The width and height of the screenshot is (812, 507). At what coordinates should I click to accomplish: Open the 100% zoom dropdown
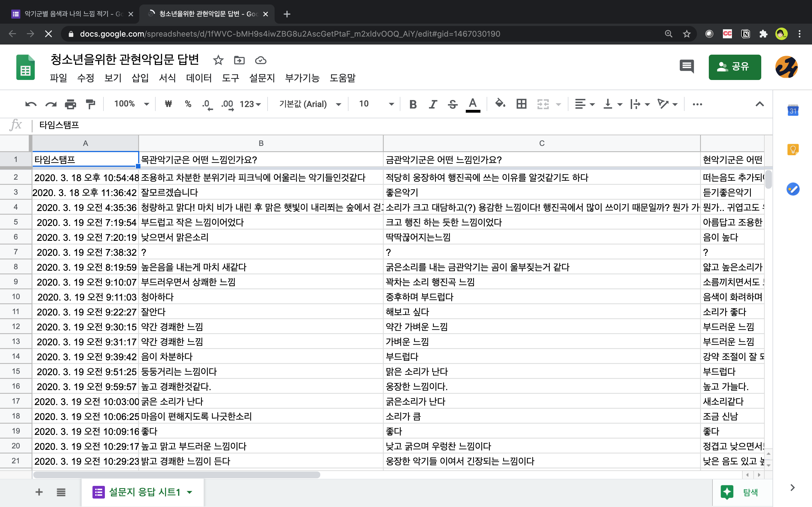131,104
